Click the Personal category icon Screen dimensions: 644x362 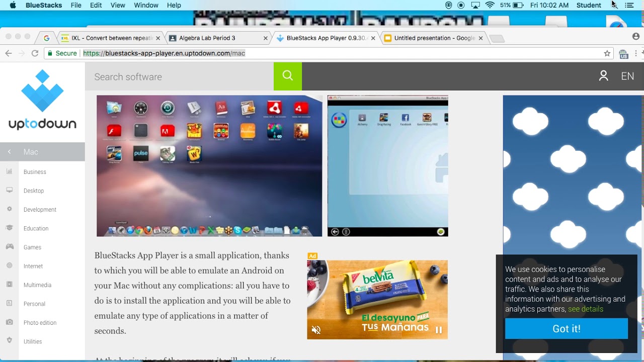click(9, 303)
